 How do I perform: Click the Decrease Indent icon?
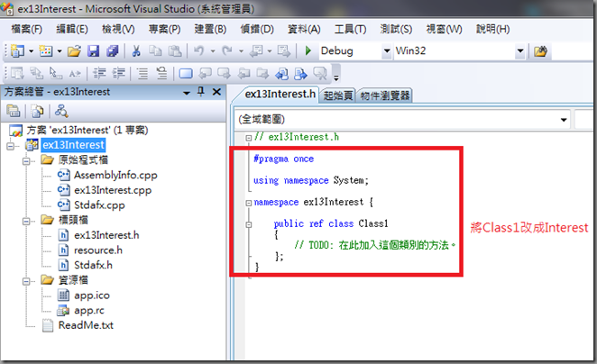point(100,73)
